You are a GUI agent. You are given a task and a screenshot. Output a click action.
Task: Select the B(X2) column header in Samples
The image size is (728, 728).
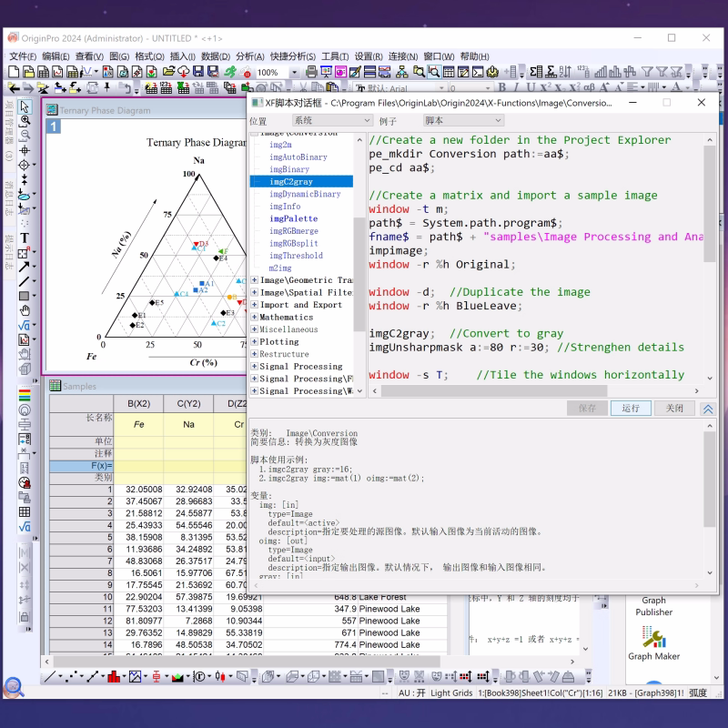click(139, 403)
